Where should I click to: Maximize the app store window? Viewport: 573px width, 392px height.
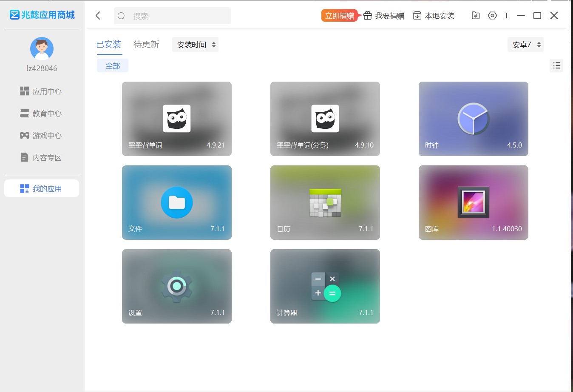tap(537, 16)
